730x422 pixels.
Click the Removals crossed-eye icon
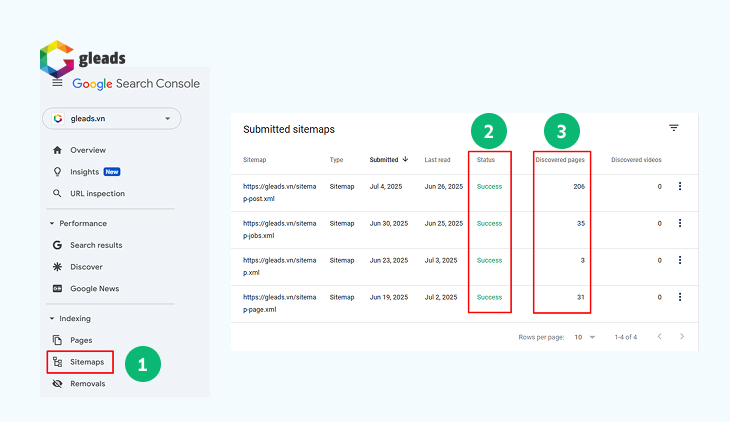[57, 384]
